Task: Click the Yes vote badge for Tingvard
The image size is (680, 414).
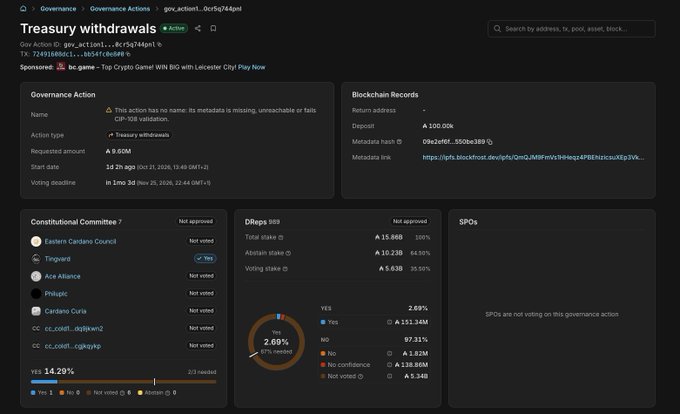Action: [205, 258]
